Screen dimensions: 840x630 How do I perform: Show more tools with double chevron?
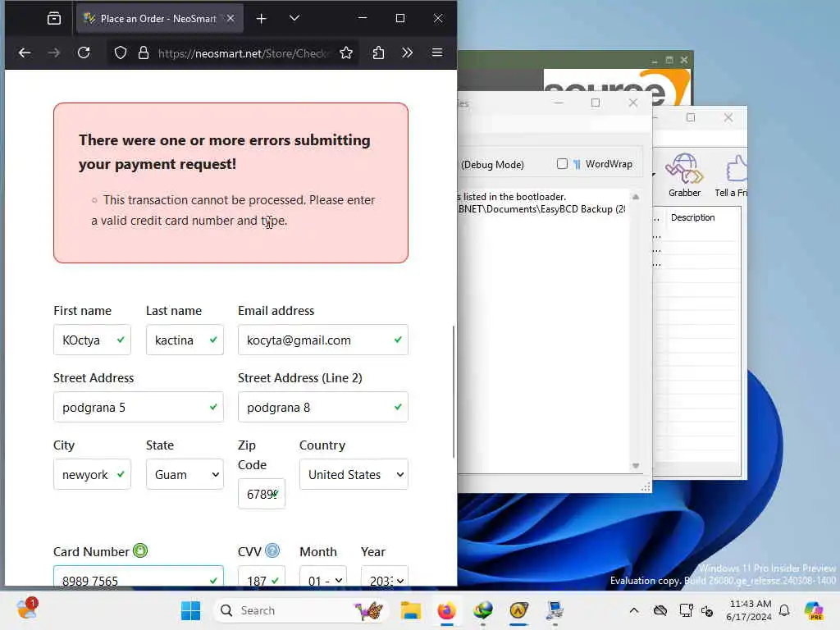pyautogui.click(x=407, y=52)
